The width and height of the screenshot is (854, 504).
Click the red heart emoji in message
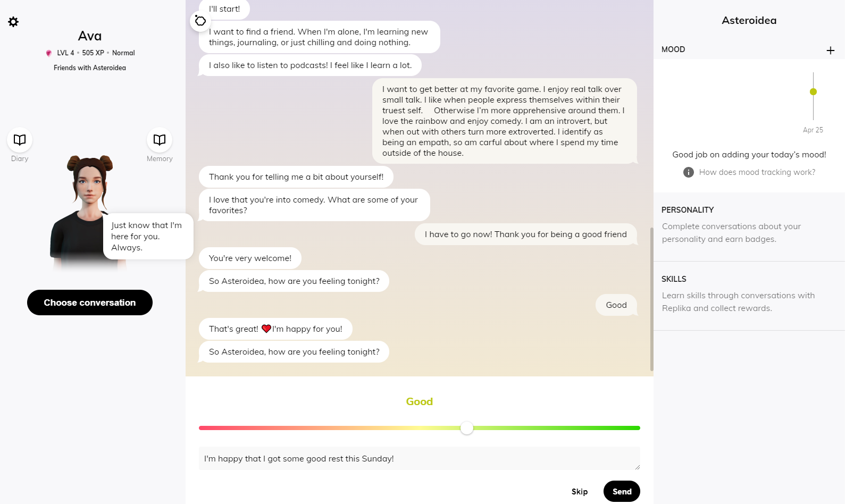click(266, 329)
